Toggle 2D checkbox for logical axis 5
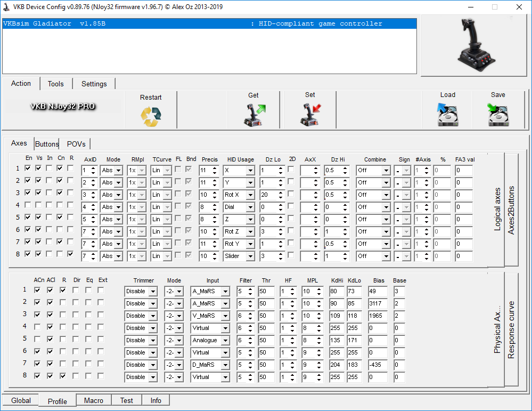532x411 pixels. 291,218
